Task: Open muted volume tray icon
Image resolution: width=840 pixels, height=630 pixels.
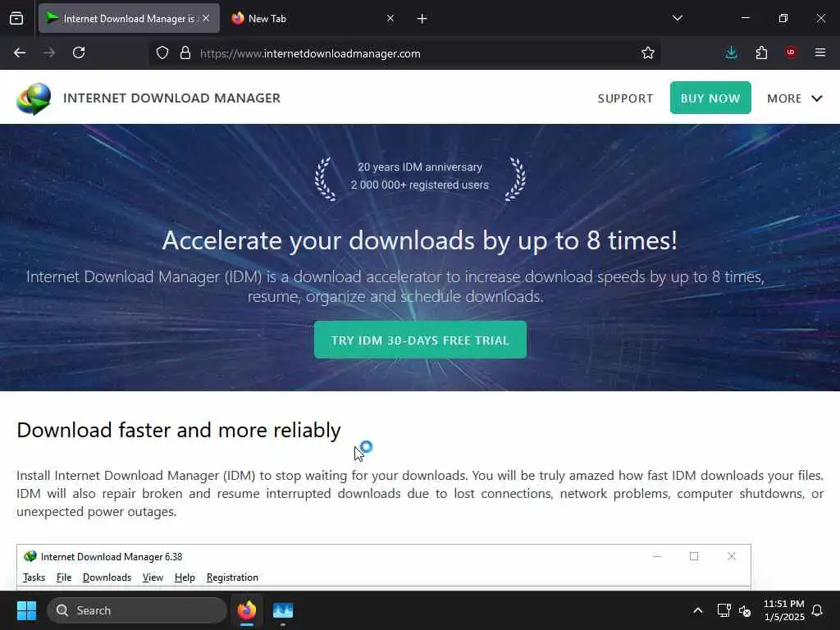Action: [x=745, y=610]
